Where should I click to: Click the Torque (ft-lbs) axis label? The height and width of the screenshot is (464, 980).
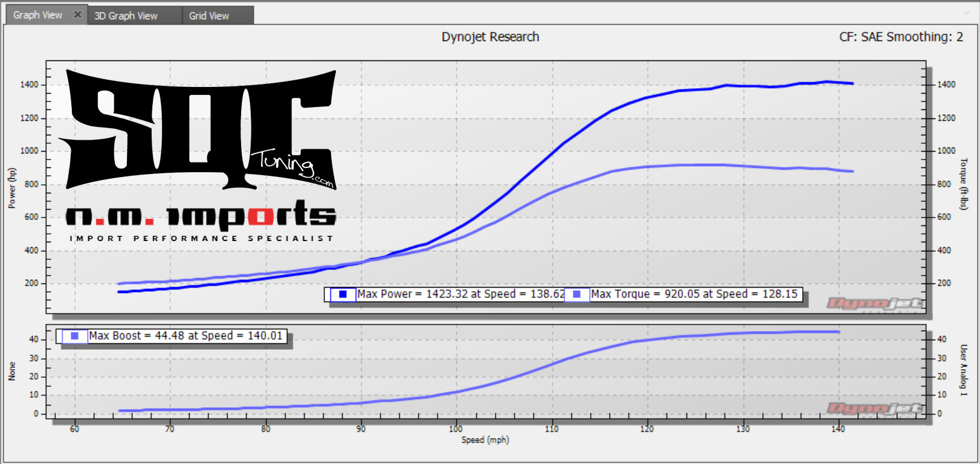964,184
